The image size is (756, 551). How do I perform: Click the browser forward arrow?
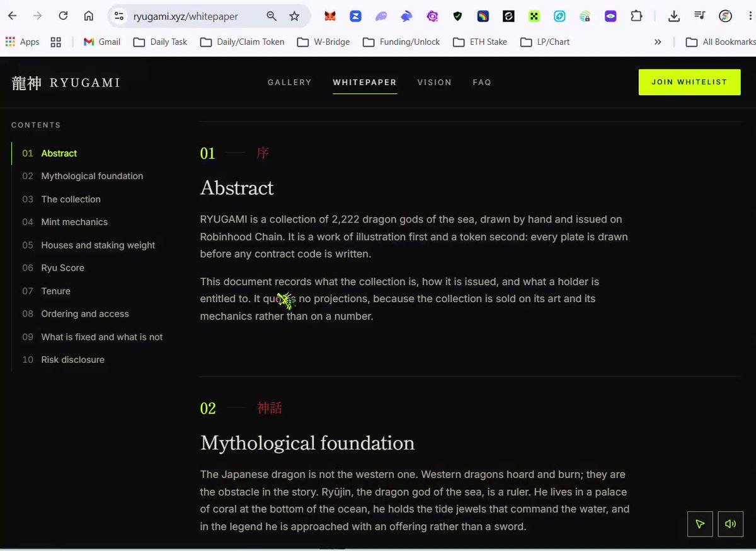tap(38, 16)
